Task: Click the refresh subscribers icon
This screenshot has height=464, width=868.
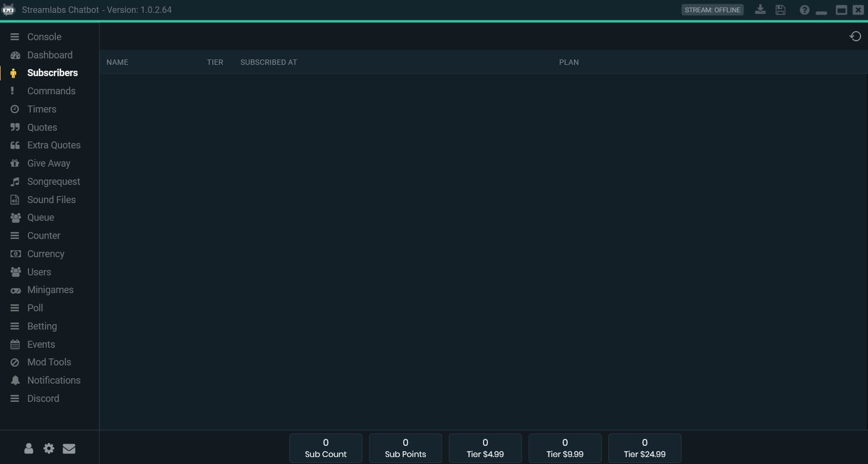Action: (x=855, y=36)
